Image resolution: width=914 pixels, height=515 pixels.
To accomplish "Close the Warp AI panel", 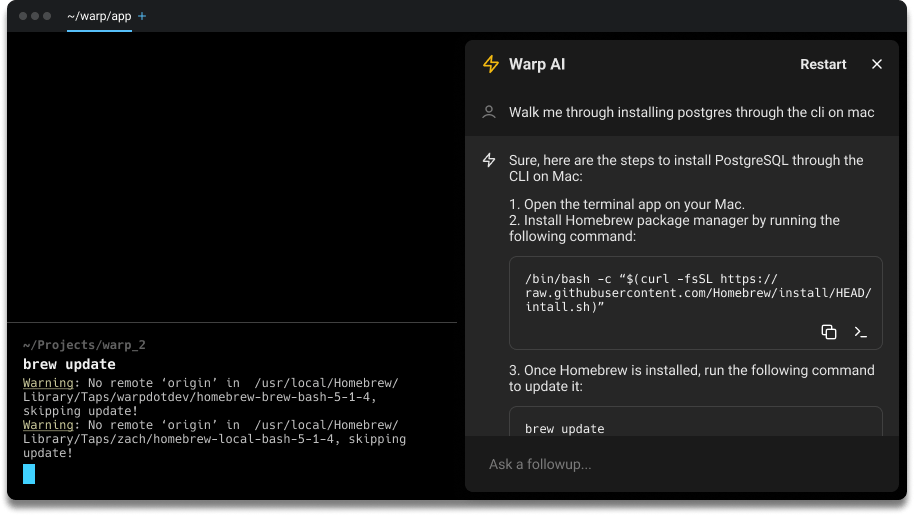I will pyautogui.click(x=877, y=64).
